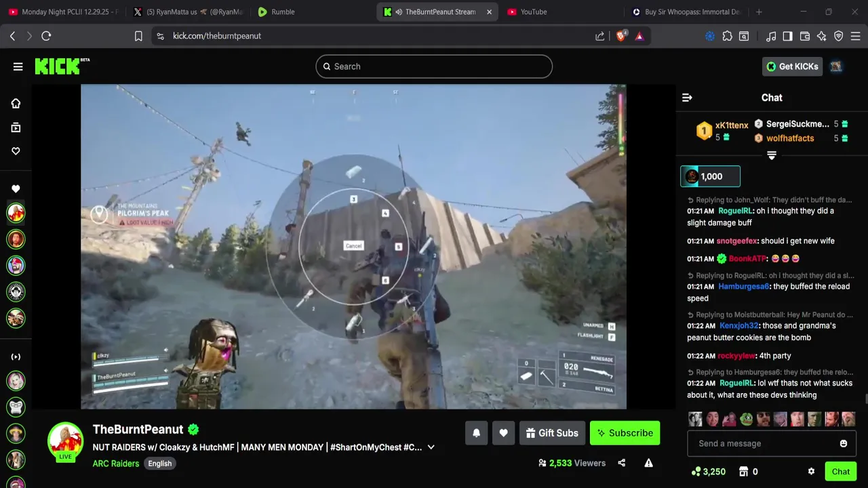Click the video player stream
The width and height of the screenshot is (868, 488).
(353, 247)
